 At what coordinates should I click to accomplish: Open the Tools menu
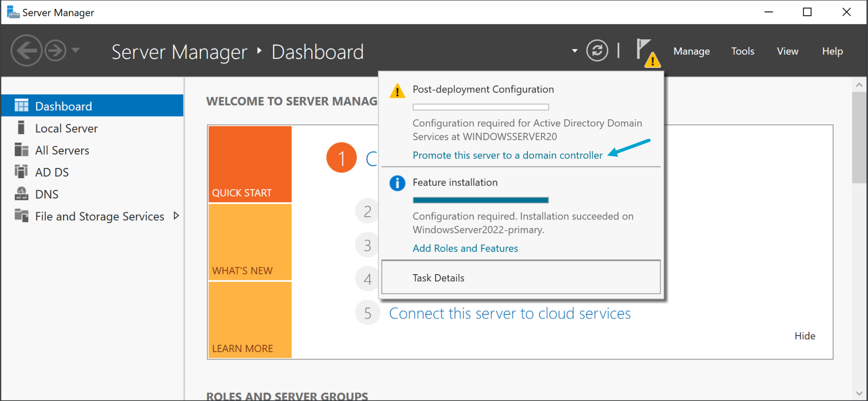pos(742,51)
